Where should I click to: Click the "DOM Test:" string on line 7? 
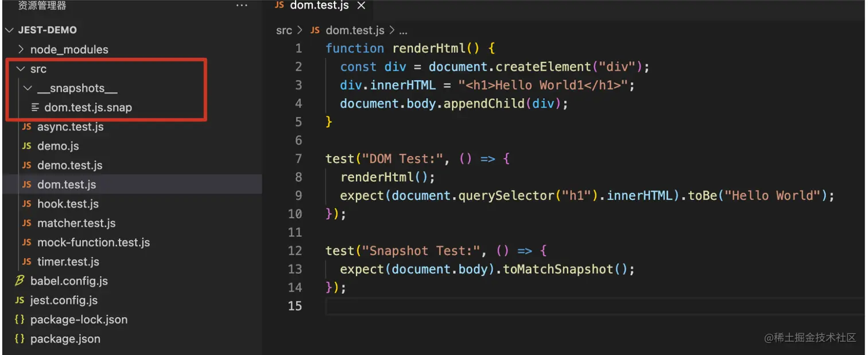(403, 159)
